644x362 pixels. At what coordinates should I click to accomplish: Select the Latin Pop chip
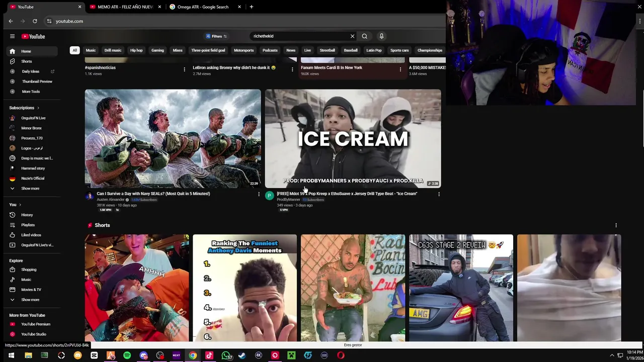pyautogui.click(x=374, y=50)
